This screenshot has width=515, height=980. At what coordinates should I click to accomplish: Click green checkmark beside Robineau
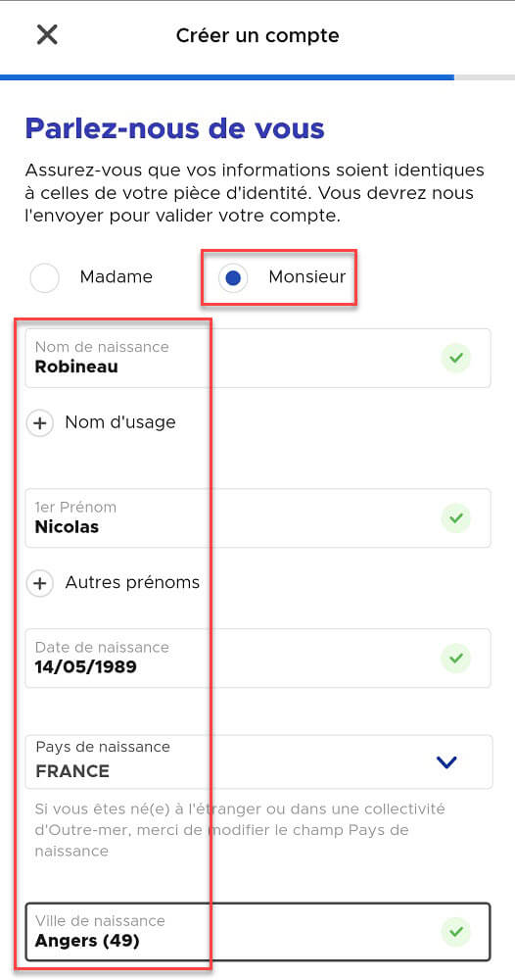pyautogui.click(x=455, y=358)
